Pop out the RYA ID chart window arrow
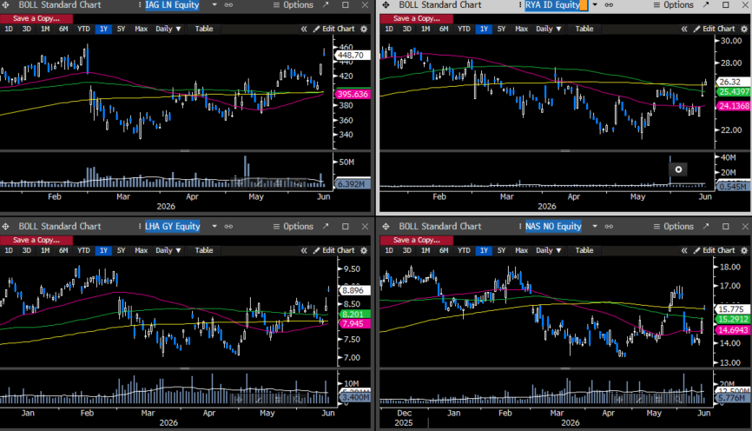Viewport: 752px width, 431px height. coord(706,5)
